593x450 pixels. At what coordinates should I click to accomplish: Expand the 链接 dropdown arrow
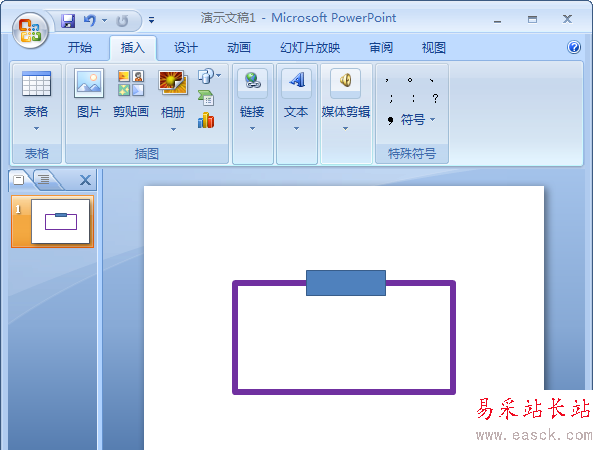pyautogui.click(x=253, y=129)
